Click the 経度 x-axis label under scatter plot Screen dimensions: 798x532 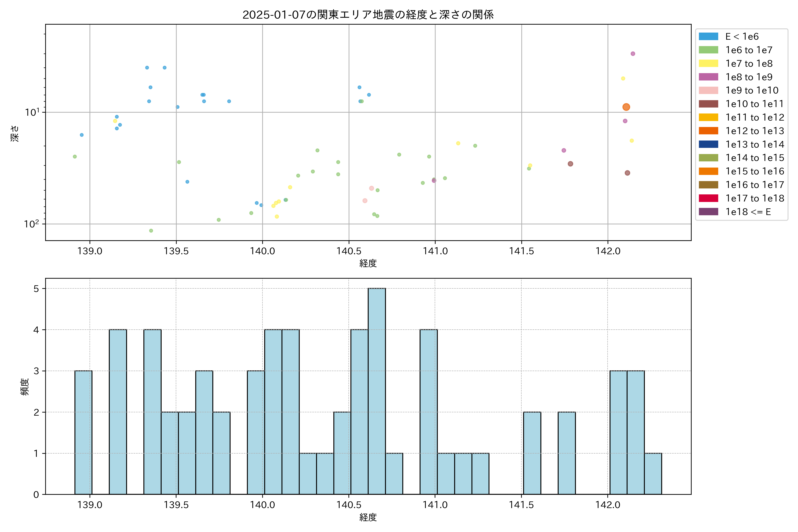(368, 263)
